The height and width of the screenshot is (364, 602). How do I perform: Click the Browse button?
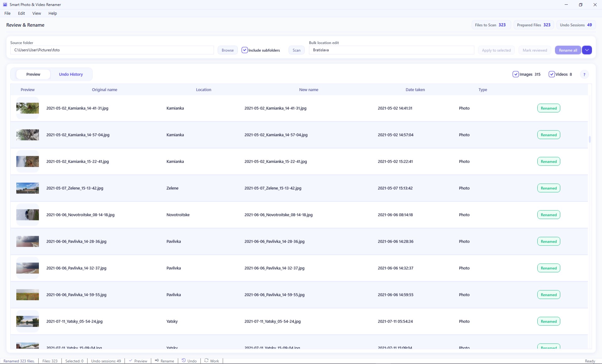tap(228, 50)
